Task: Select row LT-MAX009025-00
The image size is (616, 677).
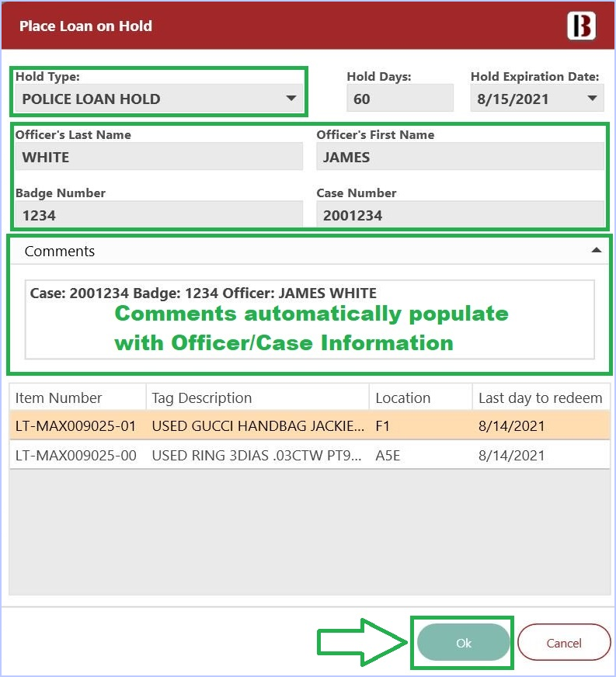Action: (310, 455)
